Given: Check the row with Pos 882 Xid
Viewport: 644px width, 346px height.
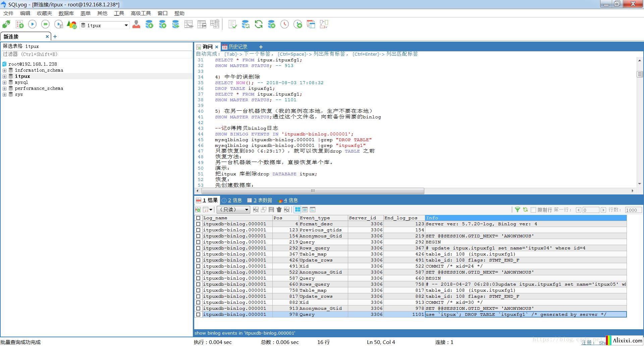Looking at the screenshot, I should coord(198,302).
